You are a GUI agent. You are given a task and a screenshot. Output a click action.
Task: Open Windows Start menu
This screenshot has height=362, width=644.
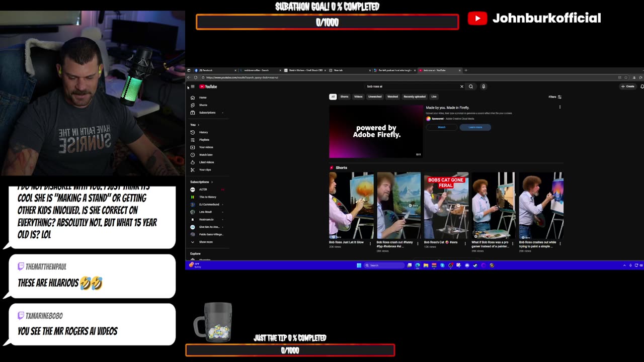pos(359,265)
